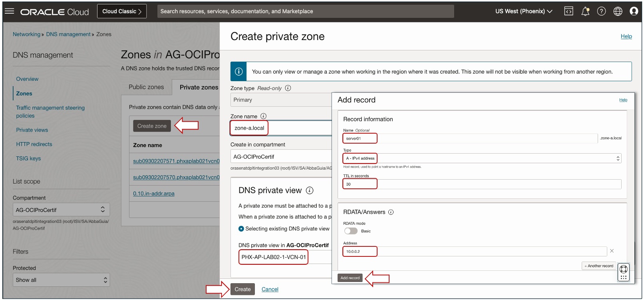644x300 pixels.
Task: Open TSIG keys menu item
Action: 28,158
